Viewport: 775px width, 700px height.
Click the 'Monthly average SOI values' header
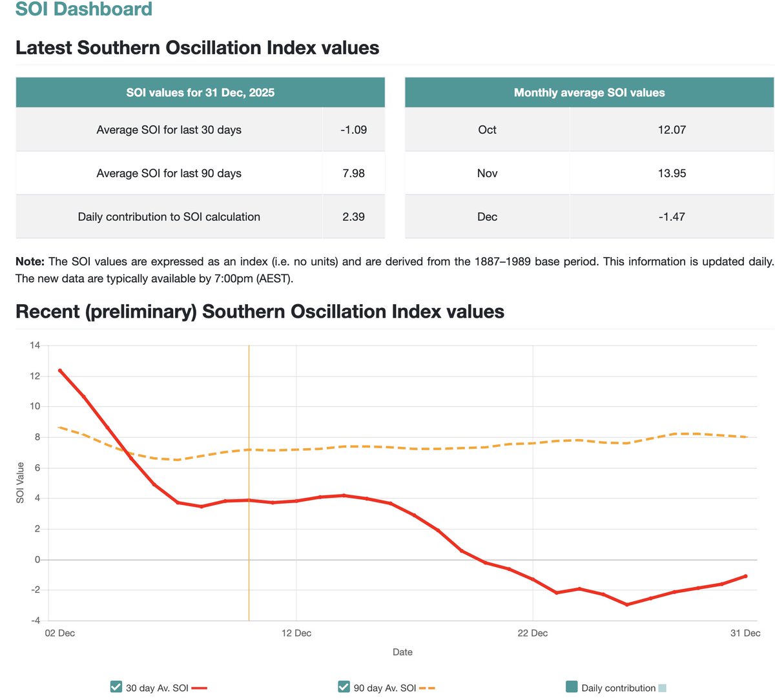click(x=589, y=92)
